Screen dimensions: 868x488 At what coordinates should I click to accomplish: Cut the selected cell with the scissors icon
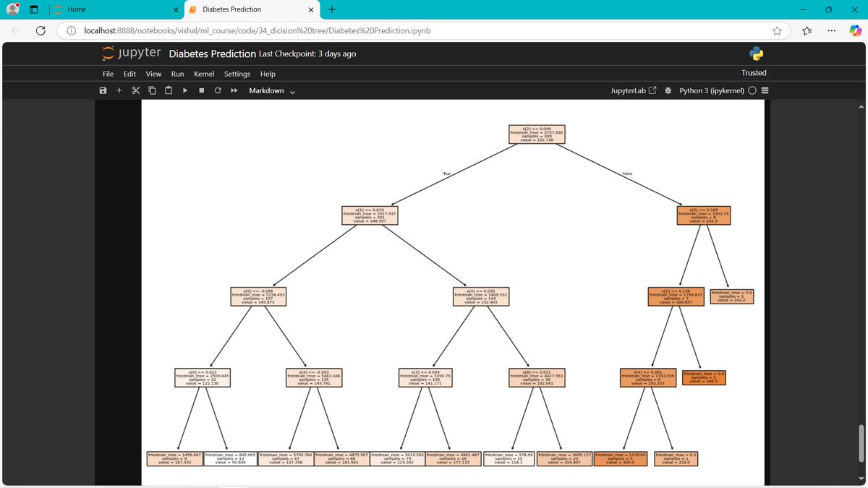coord(135,90)
